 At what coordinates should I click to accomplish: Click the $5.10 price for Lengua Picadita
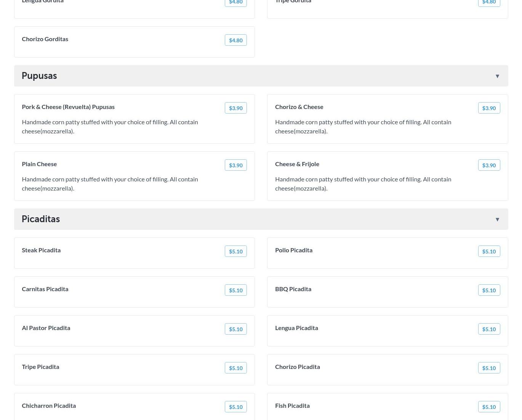pos(489,329)
